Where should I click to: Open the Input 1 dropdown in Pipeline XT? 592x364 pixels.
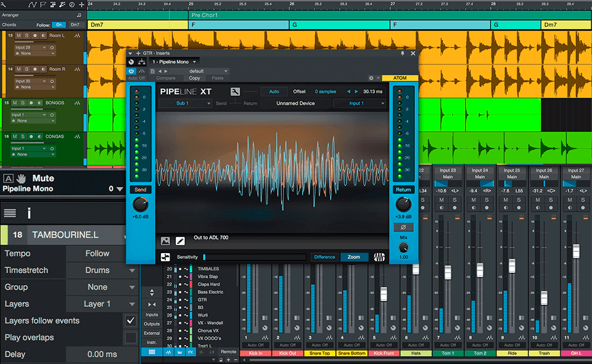click(x=356, y=103)
